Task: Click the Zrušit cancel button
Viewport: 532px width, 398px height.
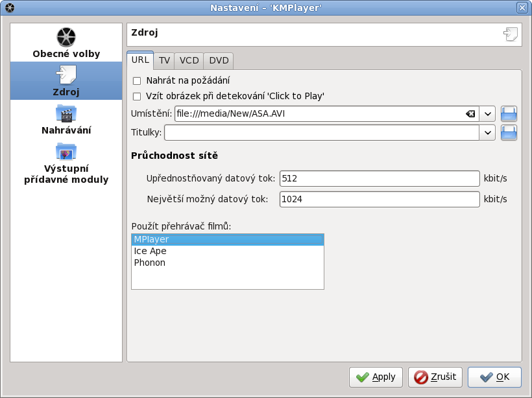Action: pyautogui.click(x=435, y=377)
